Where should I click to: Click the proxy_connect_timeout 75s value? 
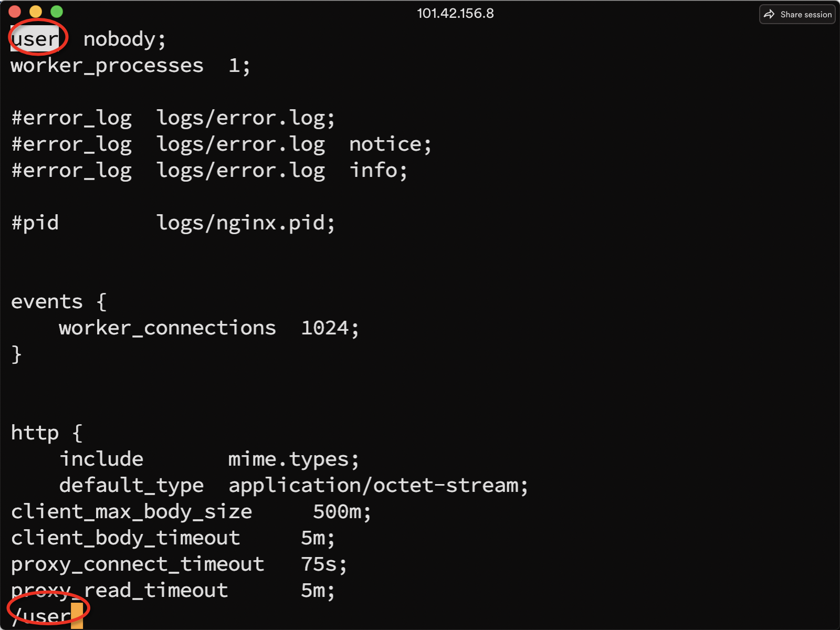tap(323, 564)
